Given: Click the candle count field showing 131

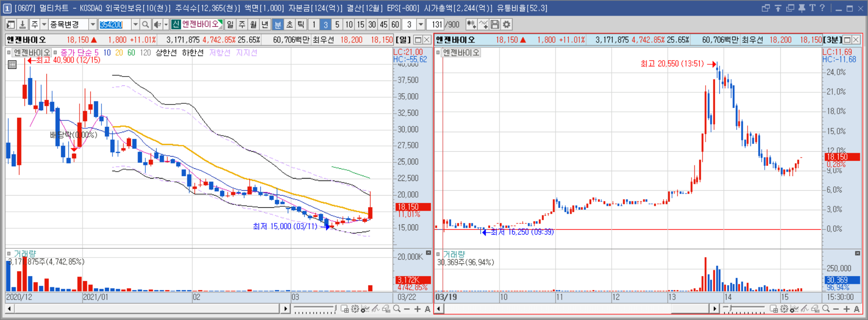Looking at the screenshot, I should (x=435, y=24).
